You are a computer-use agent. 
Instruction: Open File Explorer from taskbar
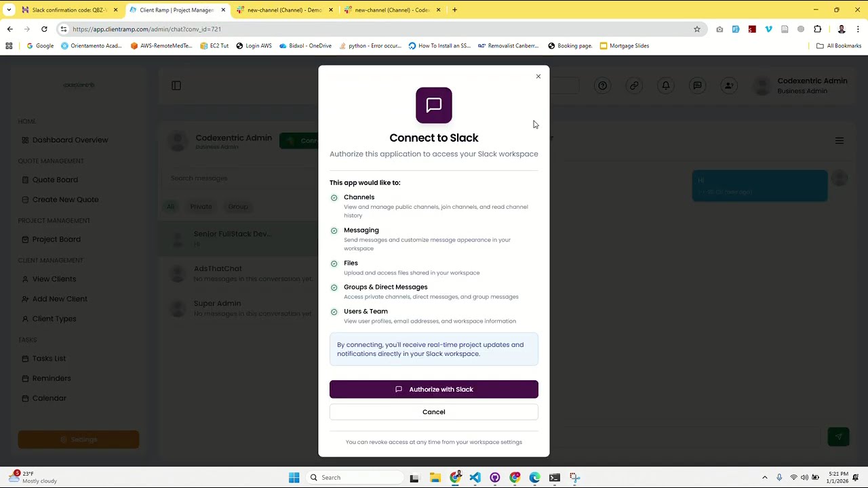click(x=435, y=478)
